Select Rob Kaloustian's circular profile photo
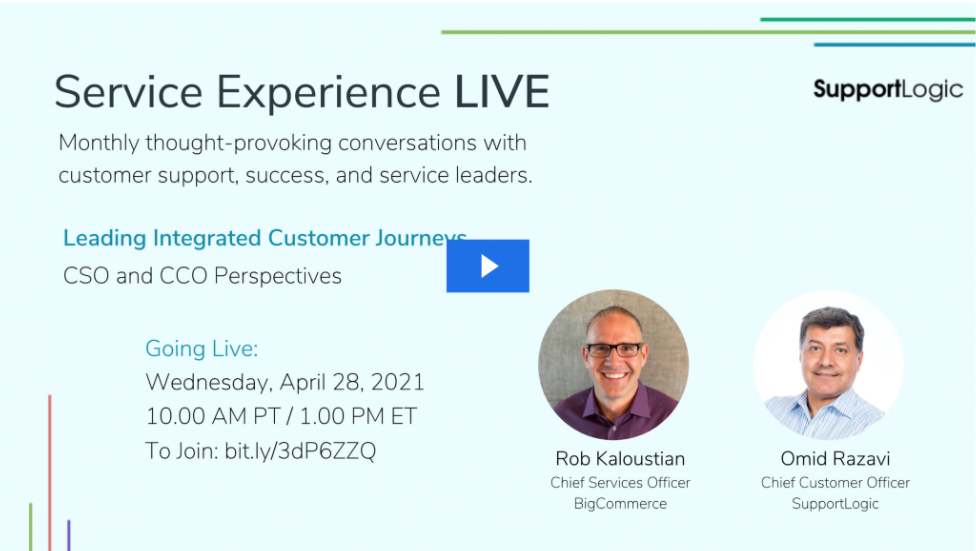The height and width of the screenshot is (551, 976). click(x=614, y=364)
